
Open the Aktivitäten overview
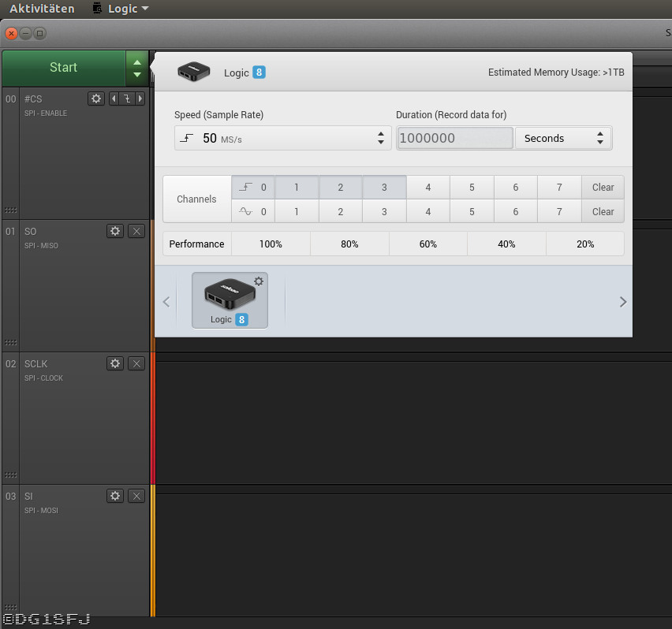point(42,9)
